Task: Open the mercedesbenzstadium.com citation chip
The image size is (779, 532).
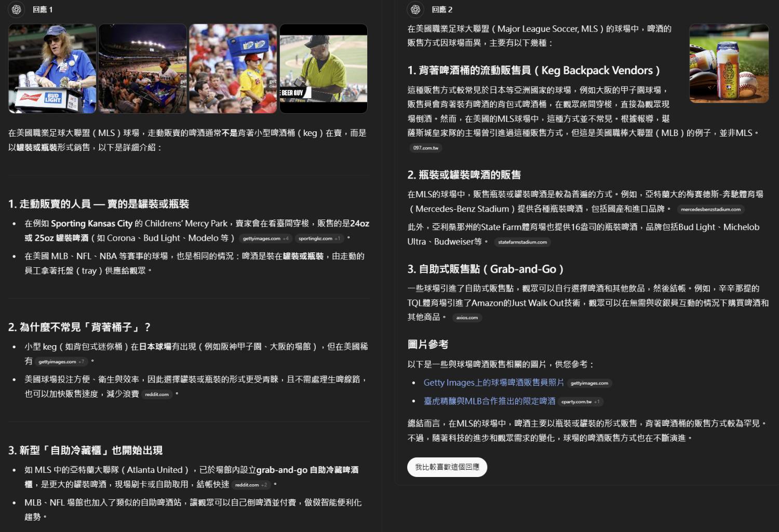Action: tap(710, 209)
